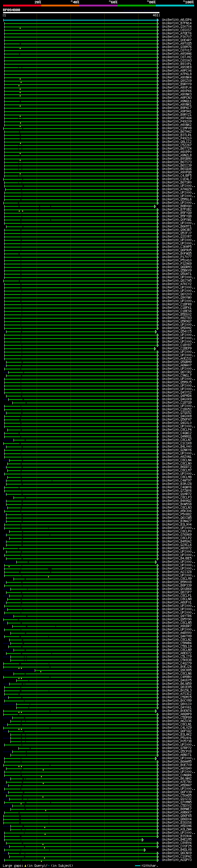The image size is (197, 868).
Task: Open hit UniRef100_A9XPJ4
Action: click(x=176, y=88)
